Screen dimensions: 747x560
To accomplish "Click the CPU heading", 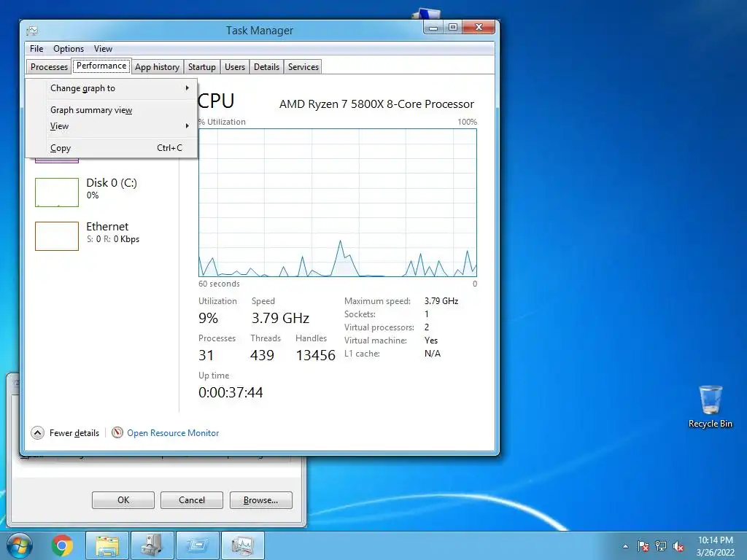I will pos(216,101).
